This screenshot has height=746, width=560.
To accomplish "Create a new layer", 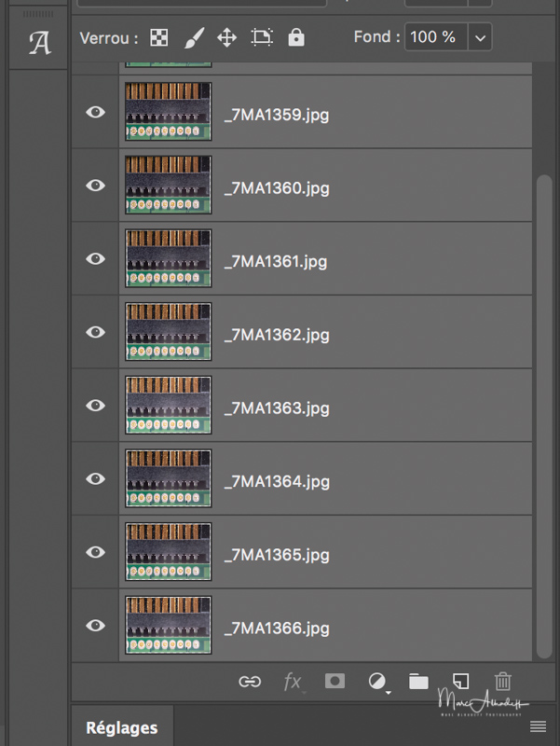I will pos(460,682).
